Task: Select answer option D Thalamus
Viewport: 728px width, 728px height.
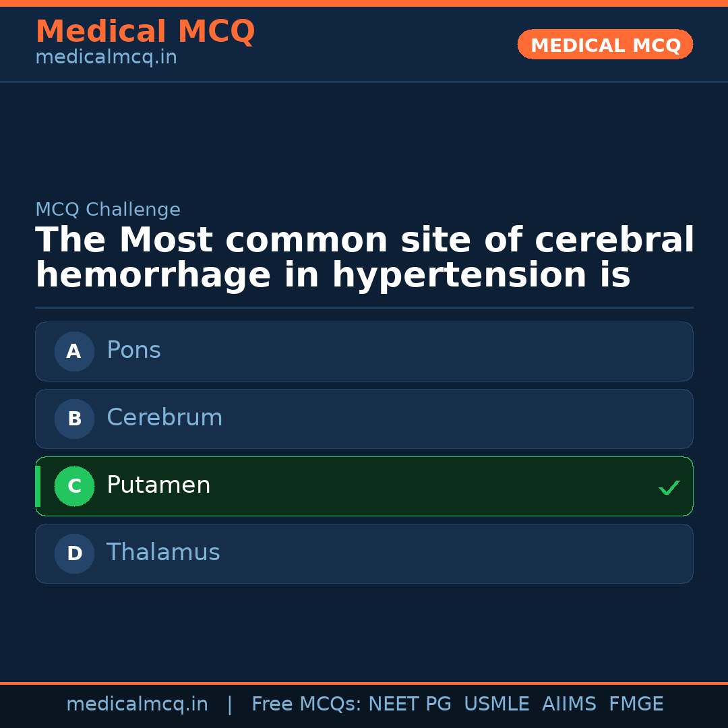Action: coord(364,553)
